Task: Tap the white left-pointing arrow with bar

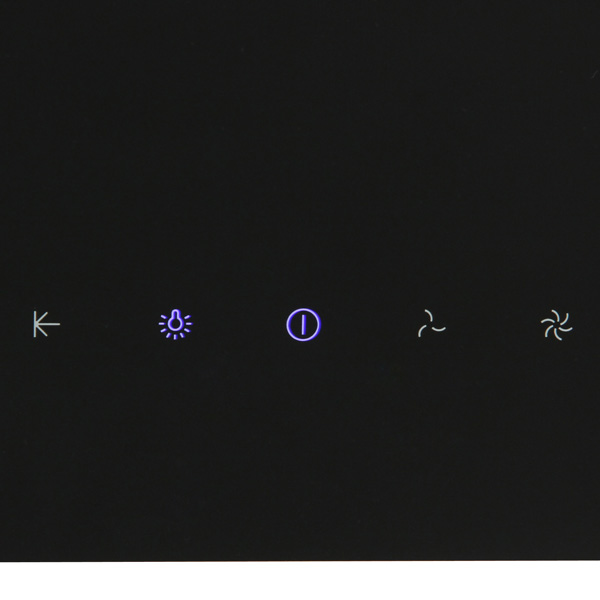Action: [x=47, y=324]
